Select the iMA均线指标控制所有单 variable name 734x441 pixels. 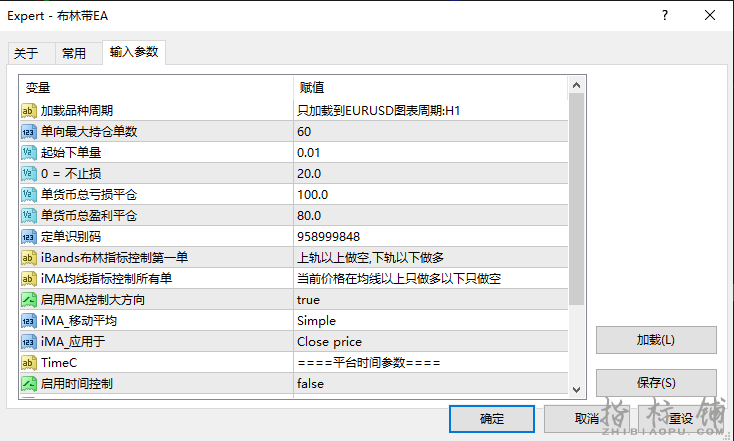pyautogui.click(x=106, y=279)
